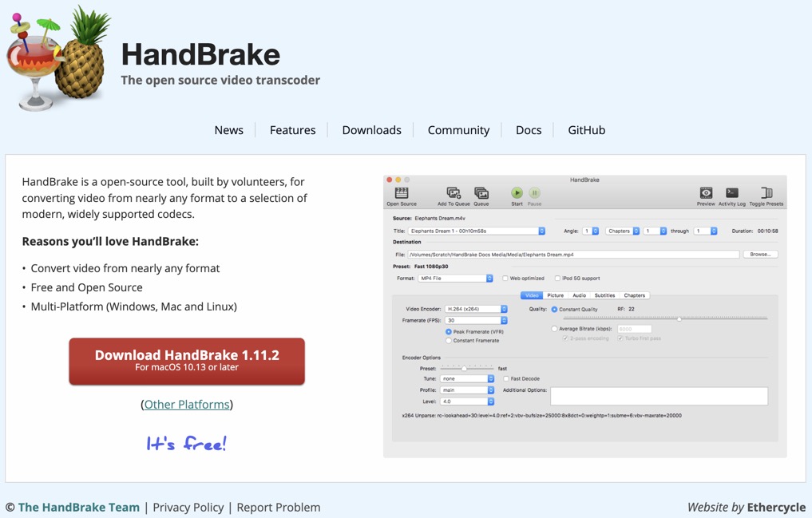Select the Average Bitrate radio button
The height and width of the screenshot is (518, 812).
[554, 329]
